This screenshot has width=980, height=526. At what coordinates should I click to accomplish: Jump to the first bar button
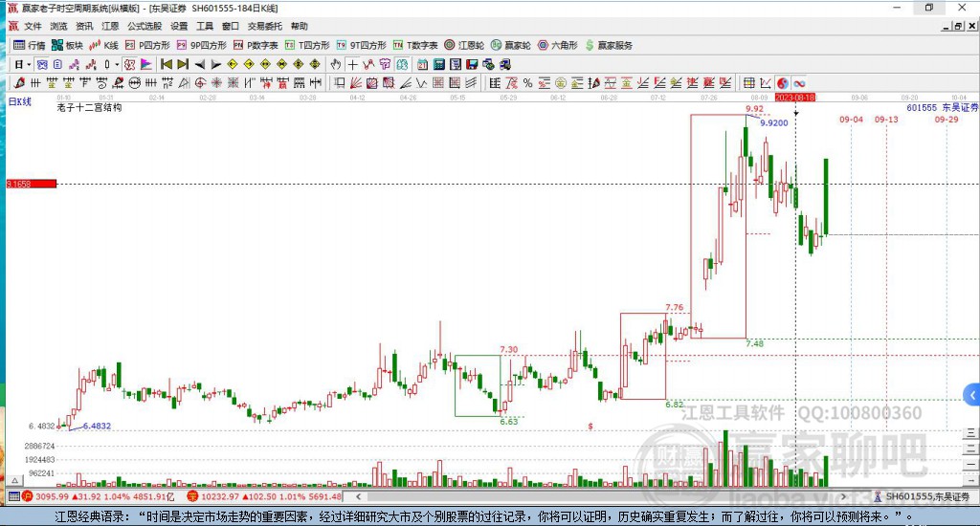(x=167, y=64)
